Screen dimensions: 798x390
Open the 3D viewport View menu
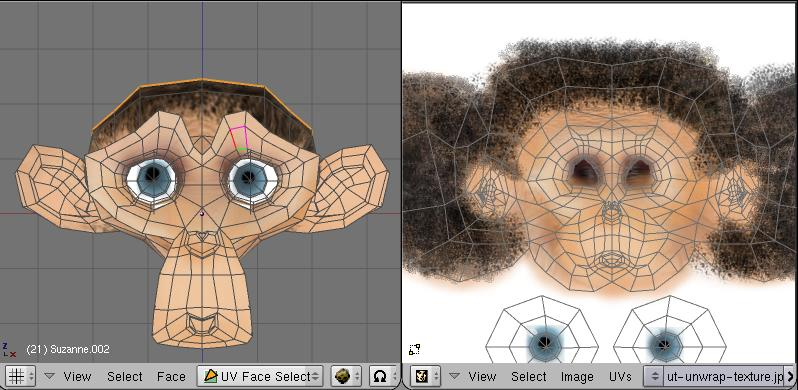click(77, 377)
